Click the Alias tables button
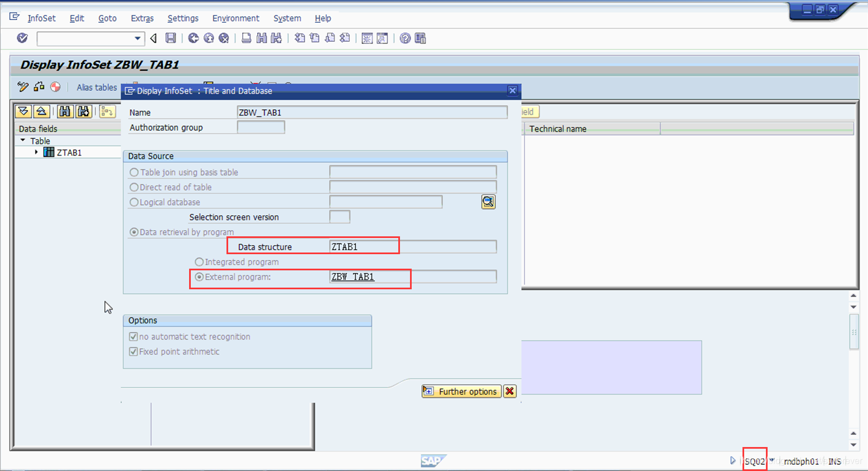The height and width of the screenshot is (471, 868). pos(97,88)
